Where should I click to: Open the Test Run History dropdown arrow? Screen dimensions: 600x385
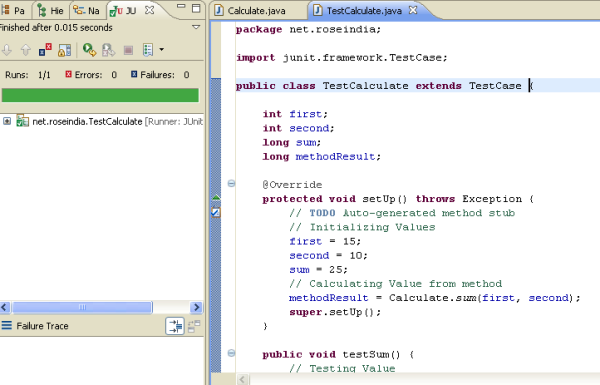pos(161,49)
